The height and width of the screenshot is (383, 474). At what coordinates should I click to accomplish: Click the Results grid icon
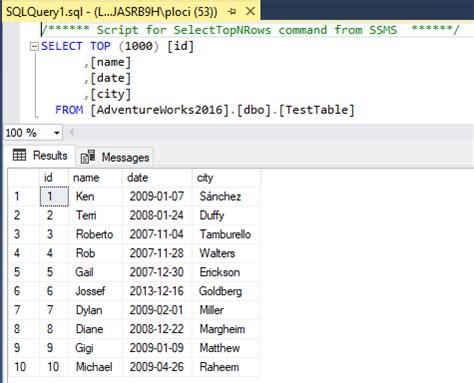19,155
